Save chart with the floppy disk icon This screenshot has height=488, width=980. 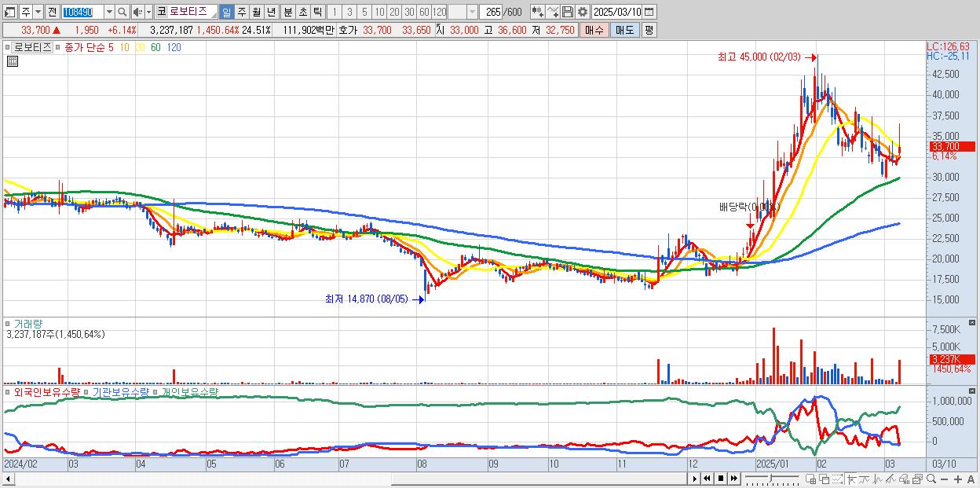click(x=568, y=12)
